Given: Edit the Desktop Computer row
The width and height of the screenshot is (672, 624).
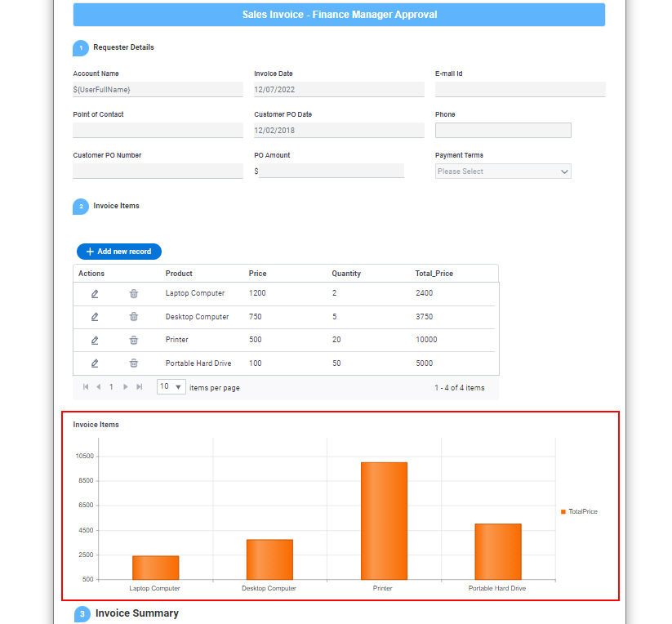Looking at the screenshot, I should pyautogui.click(x=95, y=317).
